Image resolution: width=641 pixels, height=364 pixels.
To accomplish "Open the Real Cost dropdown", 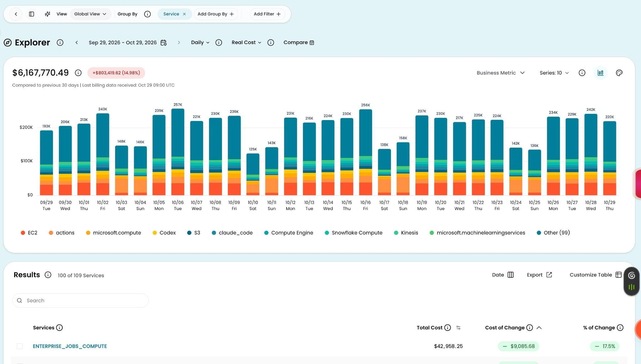I will click(x=246, y=43).
